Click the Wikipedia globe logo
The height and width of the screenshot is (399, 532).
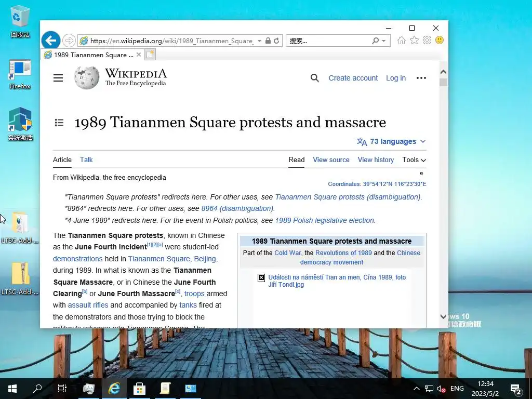click(87, 78)
